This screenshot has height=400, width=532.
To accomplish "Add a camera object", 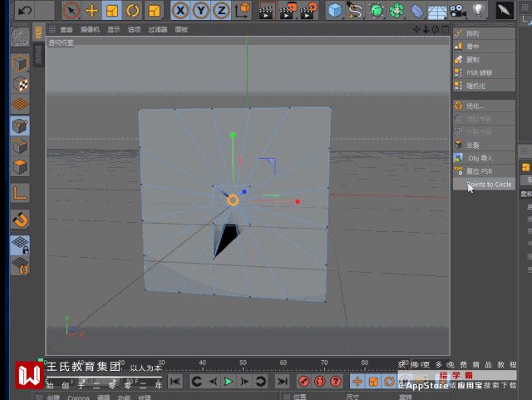I will click(458, 11).
